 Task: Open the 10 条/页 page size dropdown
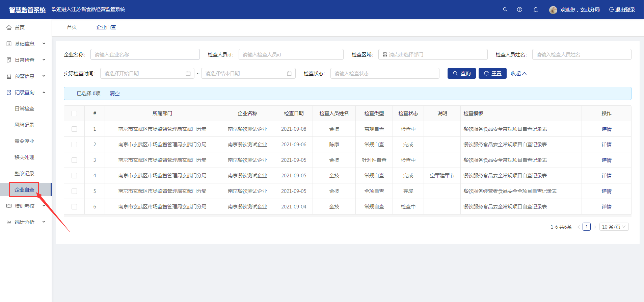[x=614, y=227]
